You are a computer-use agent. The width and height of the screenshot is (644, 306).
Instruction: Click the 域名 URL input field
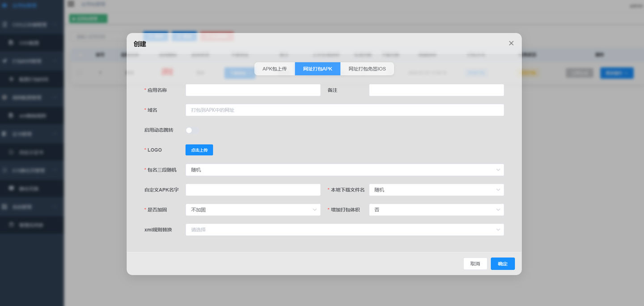tap(345, 110)
